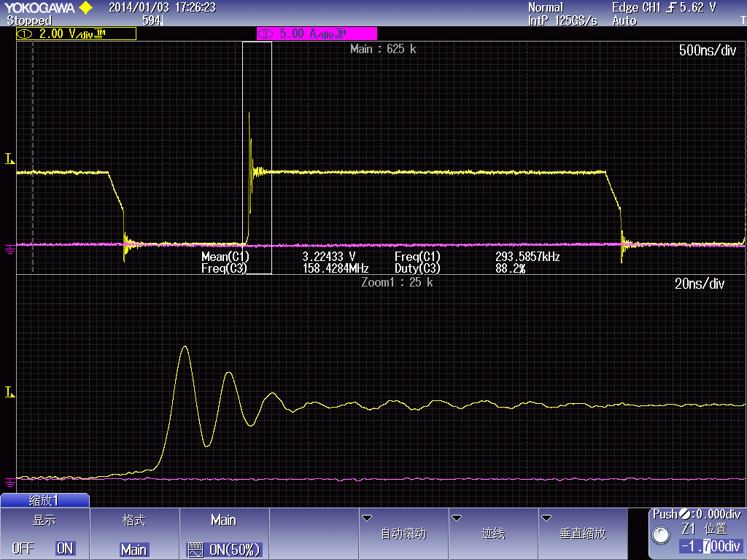The width and height of the screenshot is (747, 560).
Task: Click the 3.22433 V measurement value
Action: pos(329,257)
